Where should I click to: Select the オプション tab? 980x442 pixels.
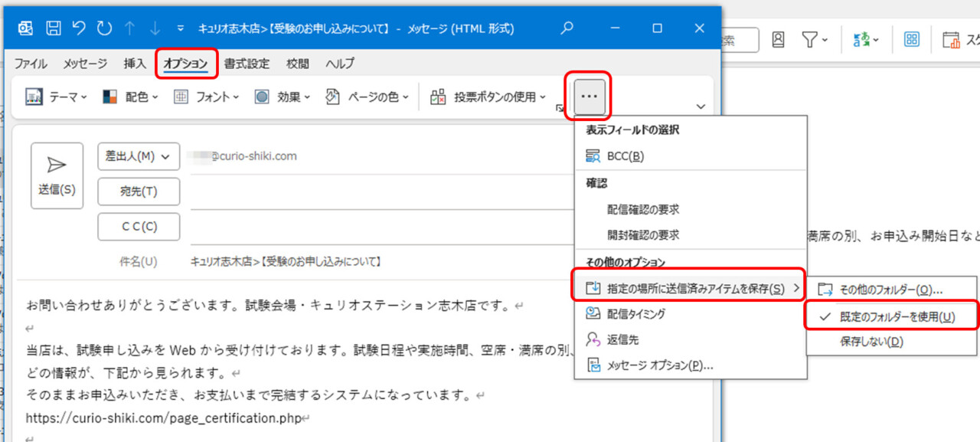coord(186,64)
